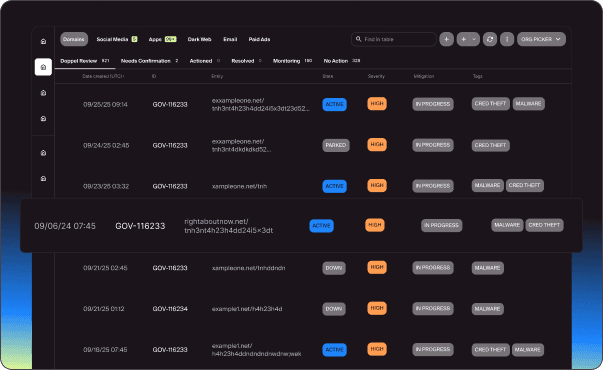The width and height of the screenshot is (603, 370).
Task: Show the No Action queue
Action: click(342, 61)
